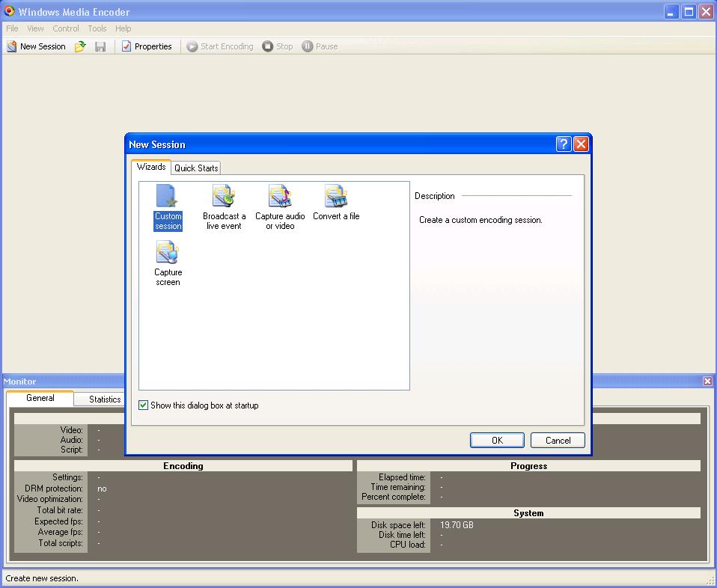Open the Control menu
This screenshot has width=717, height=588.
point(66,28)
